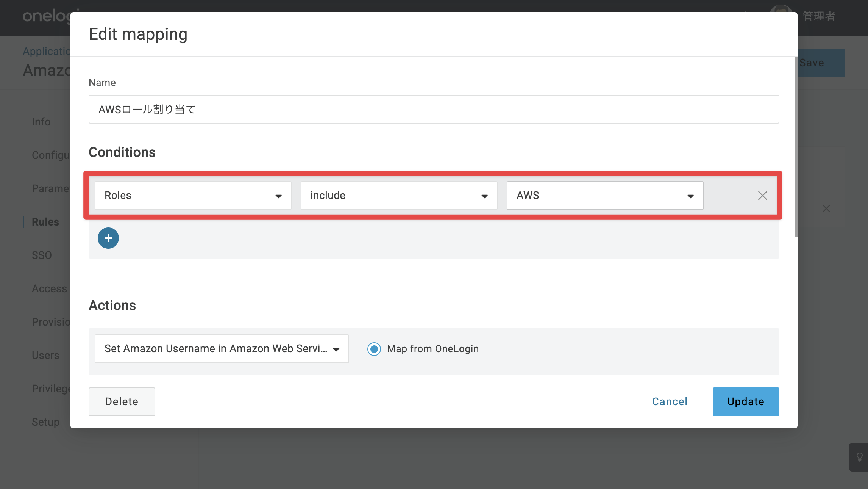This screenshot has height=489, width=868.
Task: Open the Configuration tab in sidebar
Action: pyautogui.click(x=51, y=155)
